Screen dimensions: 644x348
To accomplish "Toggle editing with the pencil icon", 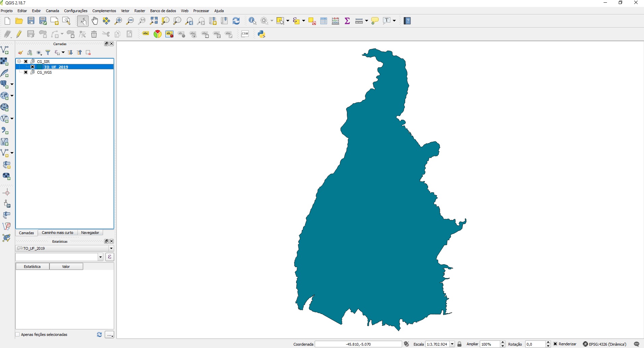I will 19,34.
